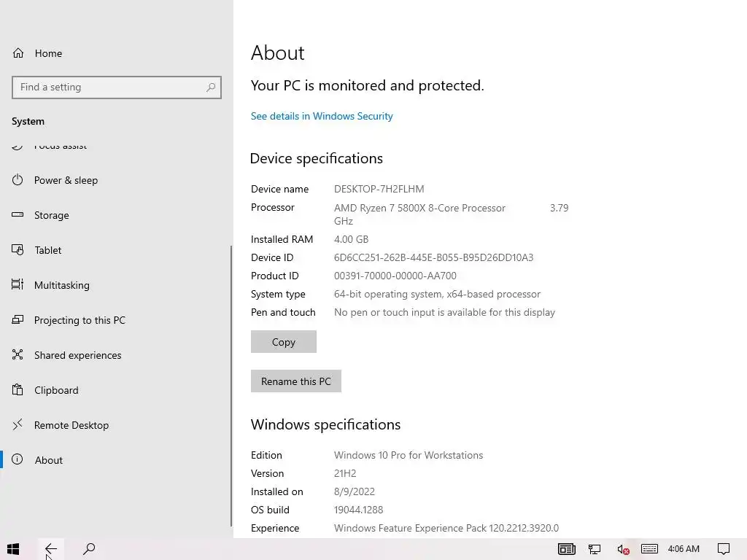
Task: Open the Windows Start menu
Action: [13, 549]
